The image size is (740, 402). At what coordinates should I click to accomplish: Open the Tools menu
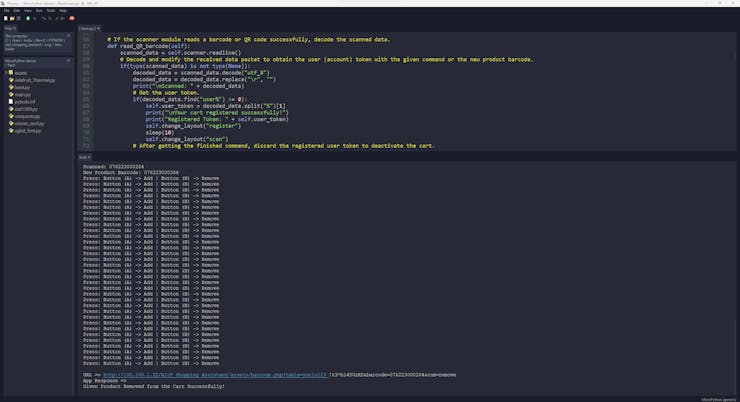click(50, 10)
